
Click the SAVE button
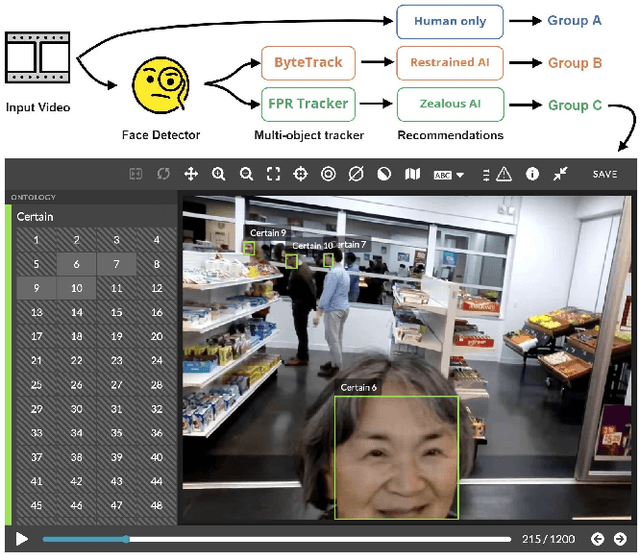click(x=604, y=174)
